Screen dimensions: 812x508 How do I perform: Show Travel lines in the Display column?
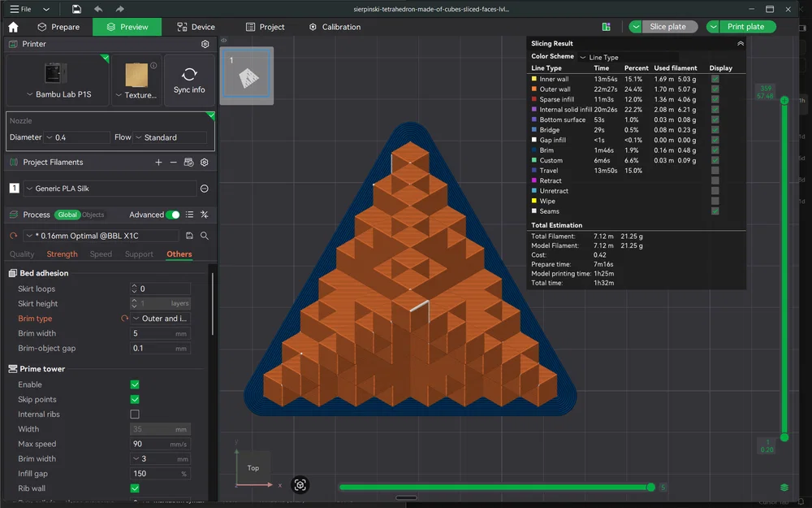point(715,170)
